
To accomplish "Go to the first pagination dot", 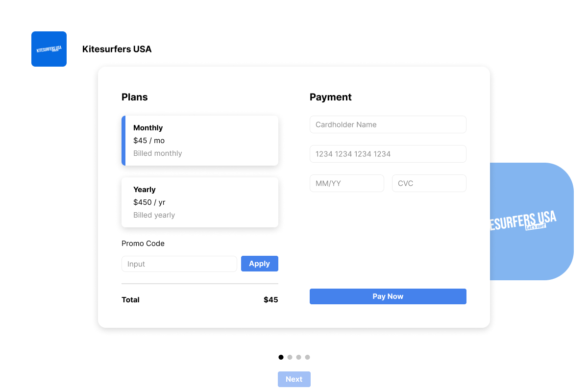I will pos(281,357).
